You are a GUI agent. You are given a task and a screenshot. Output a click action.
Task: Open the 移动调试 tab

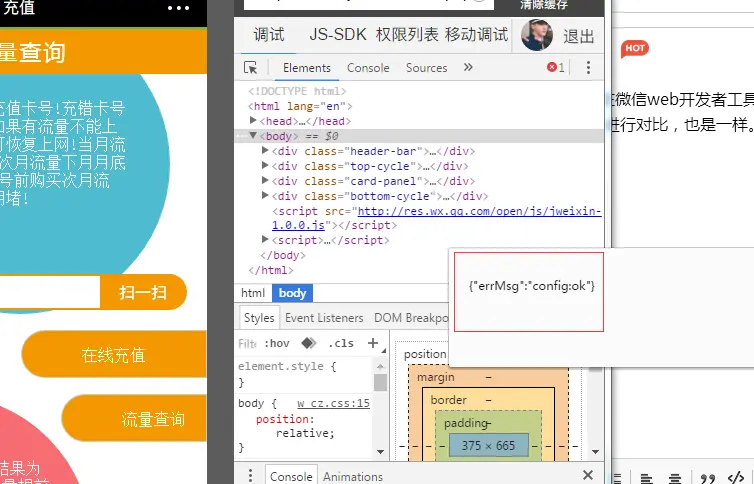point(477,35)
